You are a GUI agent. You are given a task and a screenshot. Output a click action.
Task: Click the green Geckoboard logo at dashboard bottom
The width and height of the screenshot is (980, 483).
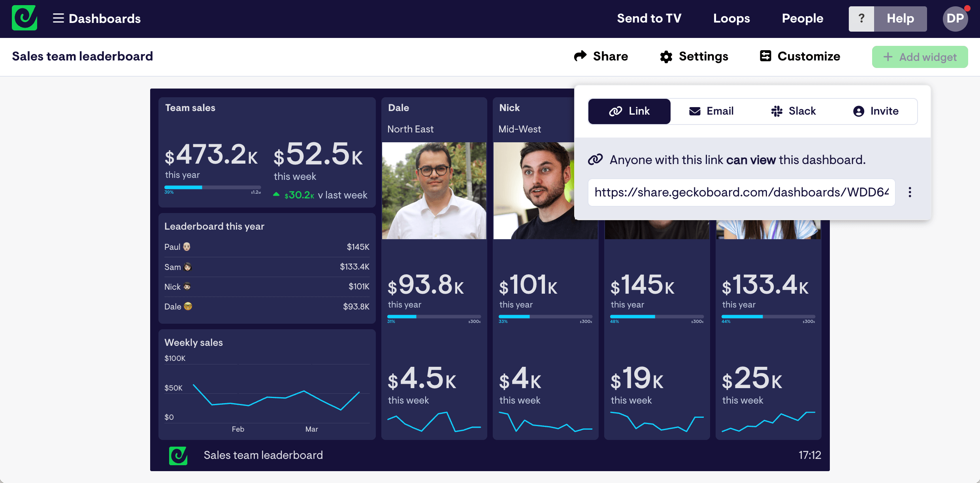[178, 455]
